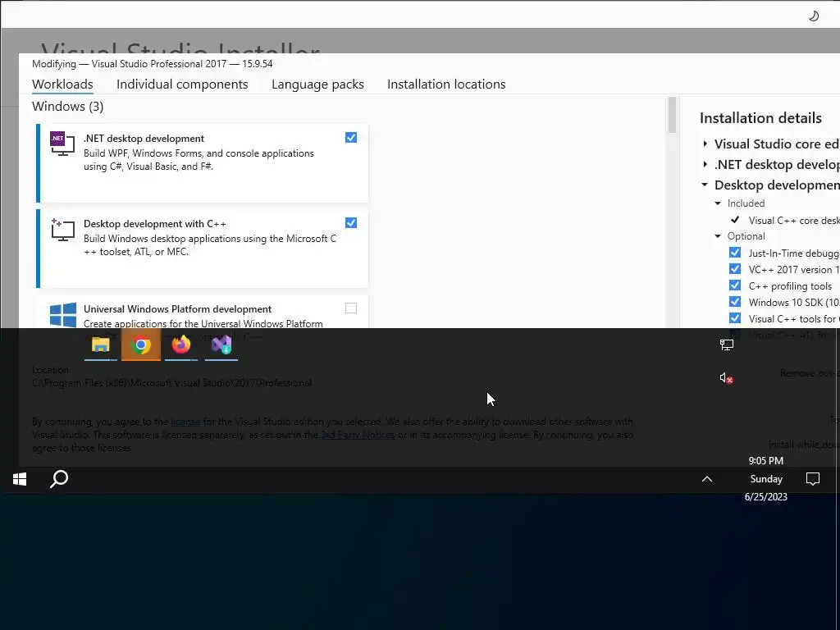Image resolution: width=840 pixels, height=630 pixels.
Task: Select the .NET desktop development workload title
Action: click(144, 139)
